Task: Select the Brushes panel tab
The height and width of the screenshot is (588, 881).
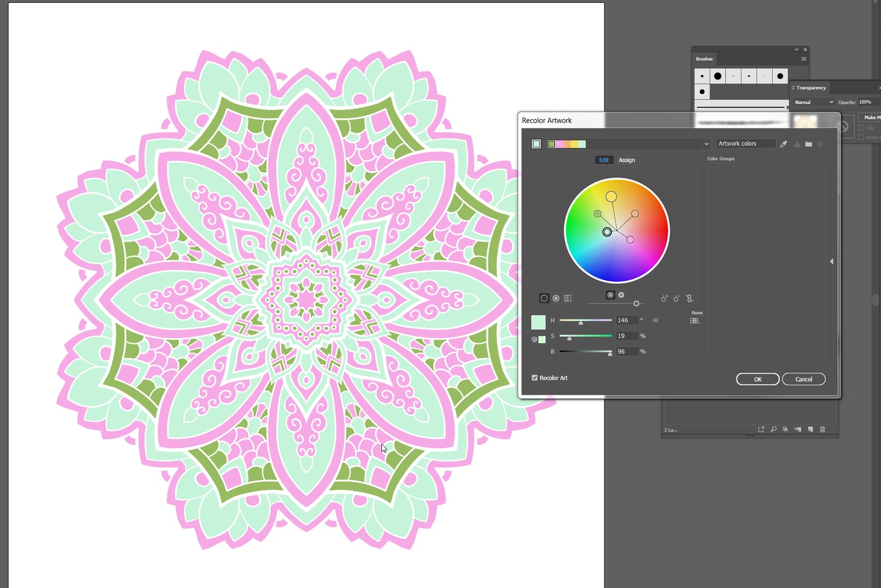Action: coord(704,59)
